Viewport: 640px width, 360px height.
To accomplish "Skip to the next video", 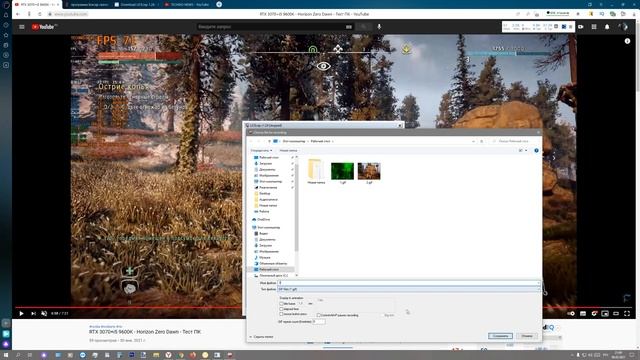I will (33, 313).
